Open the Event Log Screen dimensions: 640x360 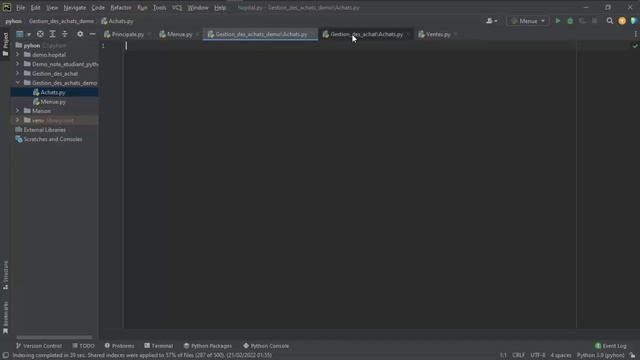611,346
